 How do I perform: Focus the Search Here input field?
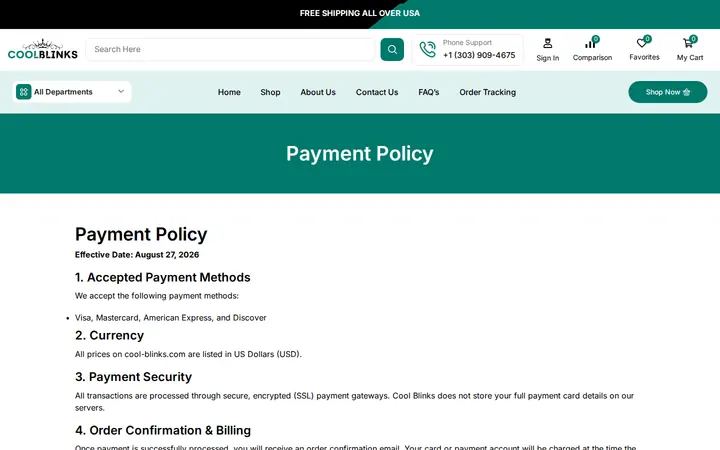[x=230, y=49]
